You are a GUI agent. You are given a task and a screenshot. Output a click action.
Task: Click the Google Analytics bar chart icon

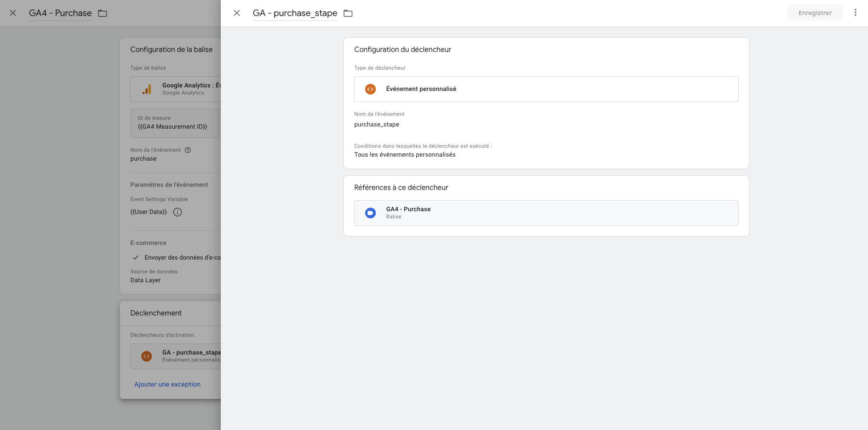pyautogui.click(x=147, y=89)
